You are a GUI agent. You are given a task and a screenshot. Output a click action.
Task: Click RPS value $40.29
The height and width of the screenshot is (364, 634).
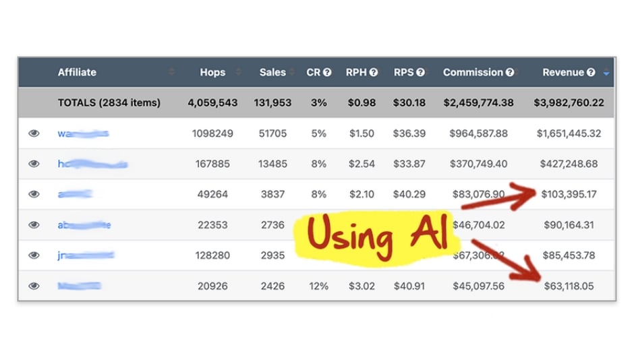pos(409,194)
